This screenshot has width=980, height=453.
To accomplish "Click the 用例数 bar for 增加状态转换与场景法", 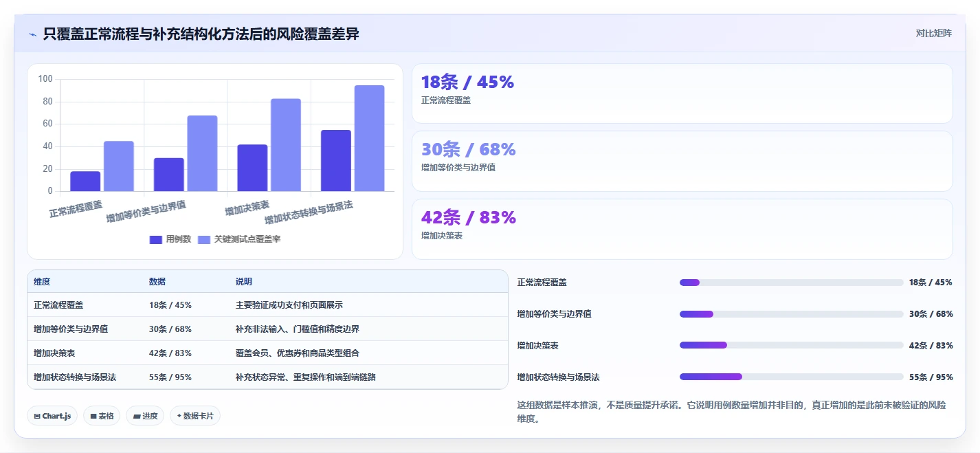I will point(336,161).
